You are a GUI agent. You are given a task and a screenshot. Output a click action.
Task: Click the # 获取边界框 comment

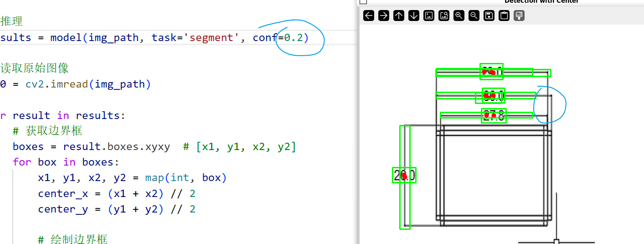click(48, 131)
